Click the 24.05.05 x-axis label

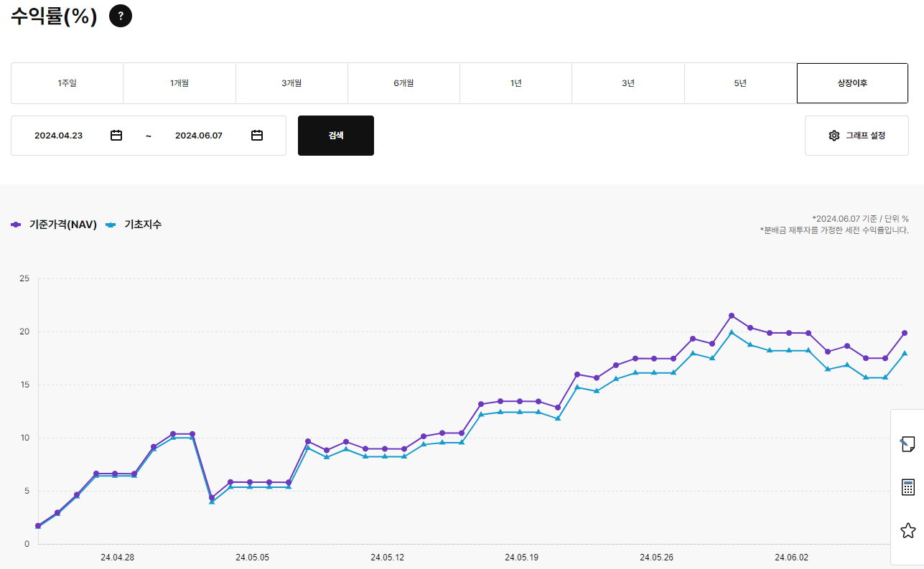click(x=252, y=557)
